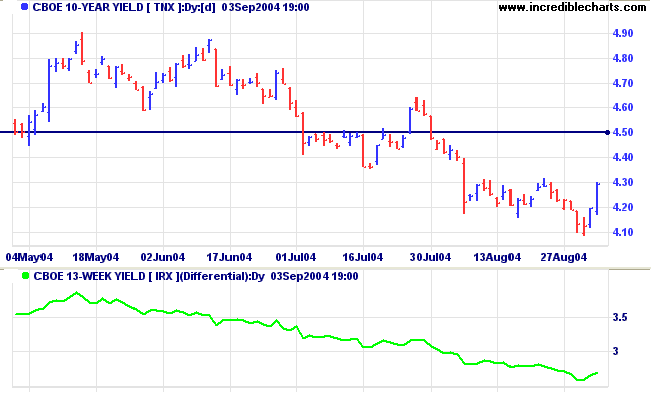Click the 04May04 date label
The height and width of the screenshot is (395, 651).
(29, 258)
